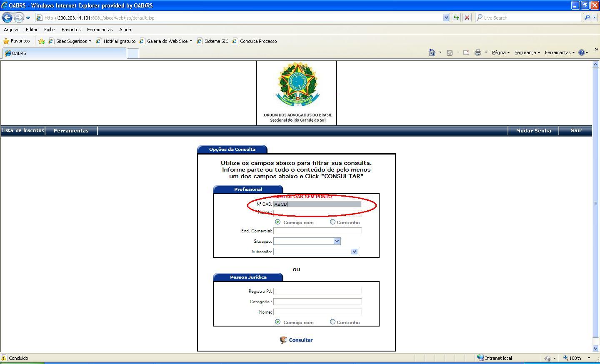600x364 pixels.
Task: Open search provider options dropdown
Action: click(x=595, y=18)
